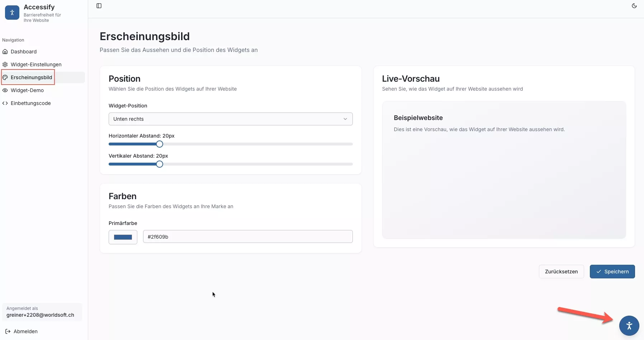Switch to dark mode moon icon
This screenshot has width=644, height=340.
pyautogui.click(x=634, y=6)
